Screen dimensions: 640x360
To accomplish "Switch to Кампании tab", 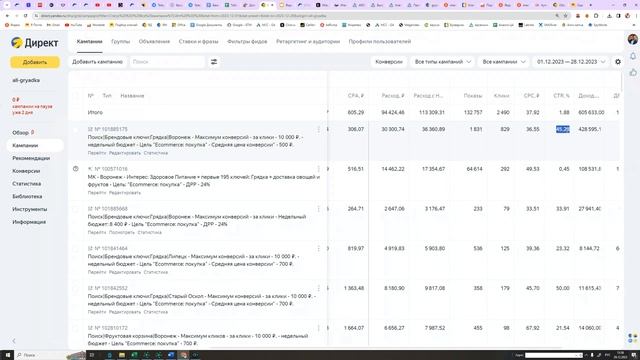I will [x=89, y=42].
